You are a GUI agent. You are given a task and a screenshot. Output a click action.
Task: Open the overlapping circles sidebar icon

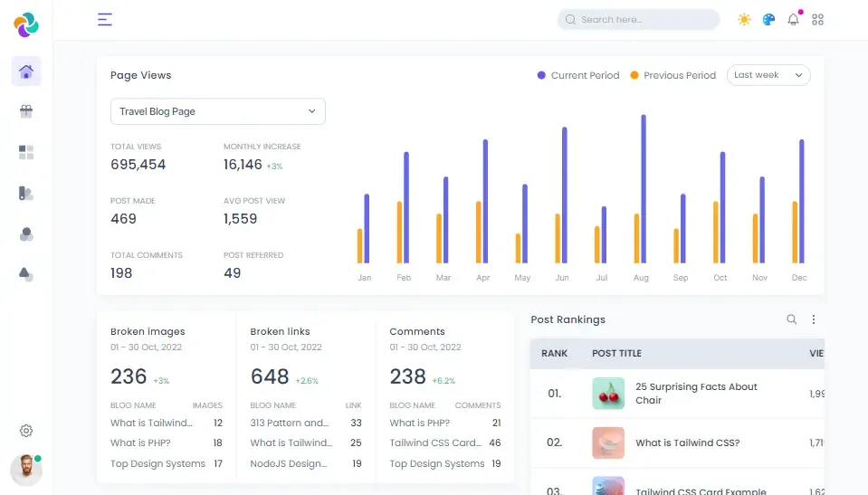coord(26,234)
